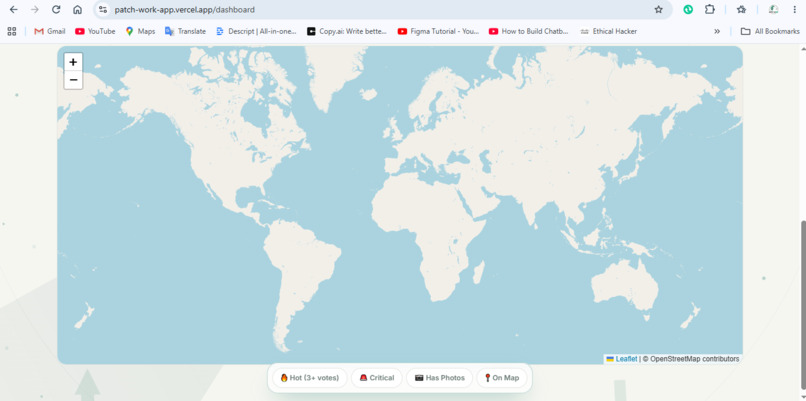
Task: Zoom out on the map
Action: [x=73, y=80]
